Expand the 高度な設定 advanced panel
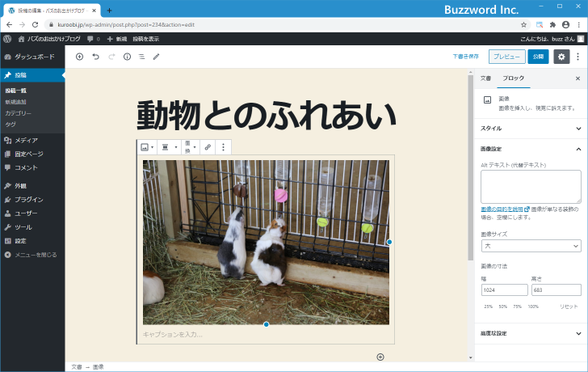The height and width of the screenshot is (372, 588). point(531,333)
